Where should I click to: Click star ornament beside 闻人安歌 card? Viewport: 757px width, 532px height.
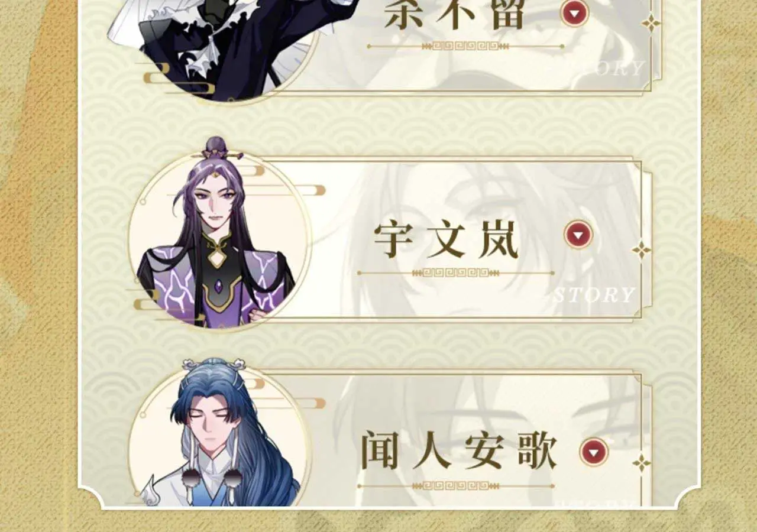(x=641, y=462)
